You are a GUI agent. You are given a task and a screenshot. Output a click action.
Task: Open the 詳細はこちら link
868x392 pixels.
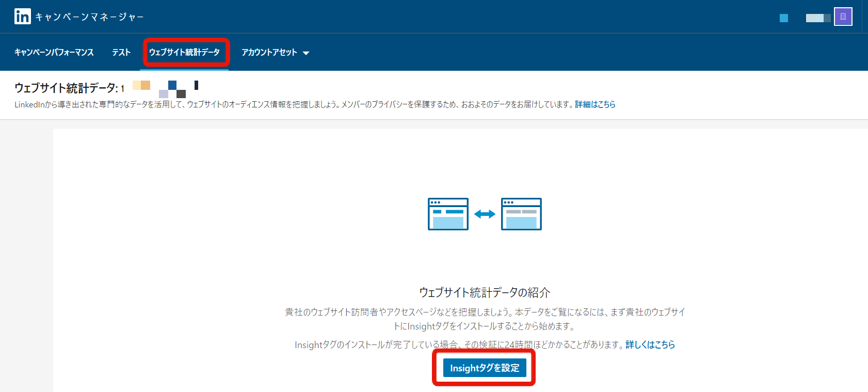click(595, 104)
